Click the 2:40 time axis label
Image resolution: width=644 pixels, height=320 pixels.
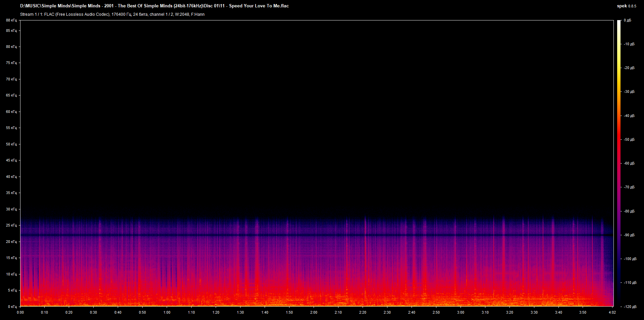click(412, 312)
